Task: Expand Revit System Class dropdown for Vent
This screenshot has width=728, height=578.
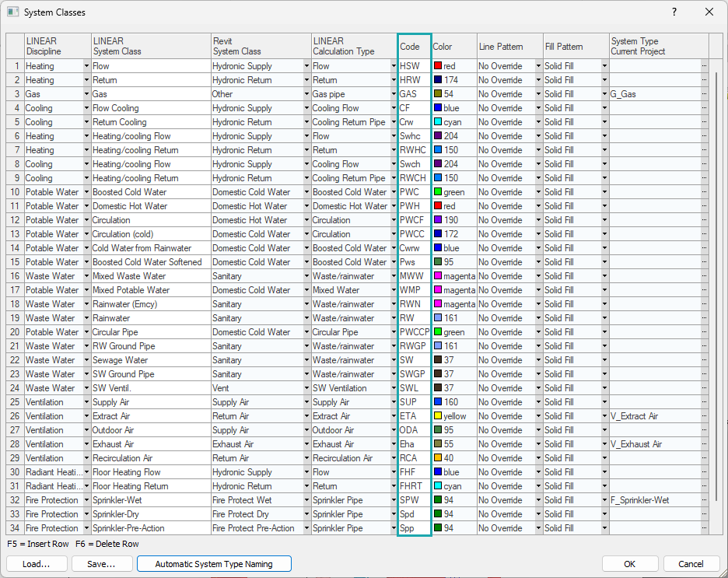Action: tap(306, 388)
